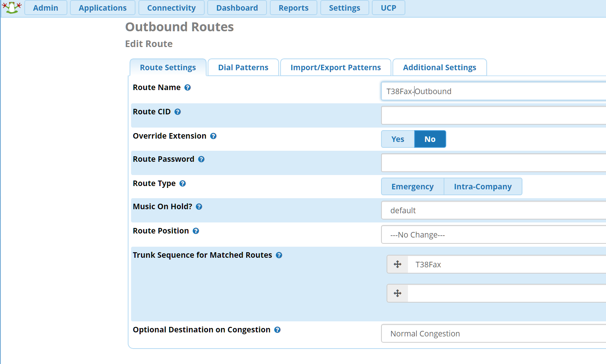The image size is (606, 364).
Task: Click the FreePBX frog logo
Action: click(x=12, y=7)
